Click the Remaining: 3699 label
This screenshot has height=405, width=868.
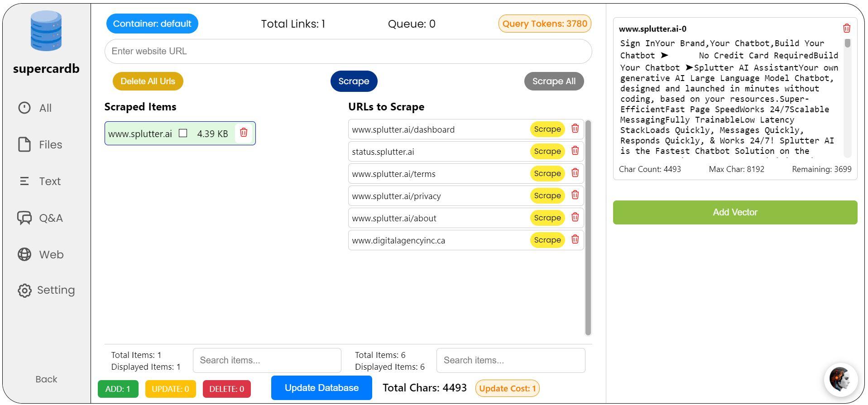(821, 169)
